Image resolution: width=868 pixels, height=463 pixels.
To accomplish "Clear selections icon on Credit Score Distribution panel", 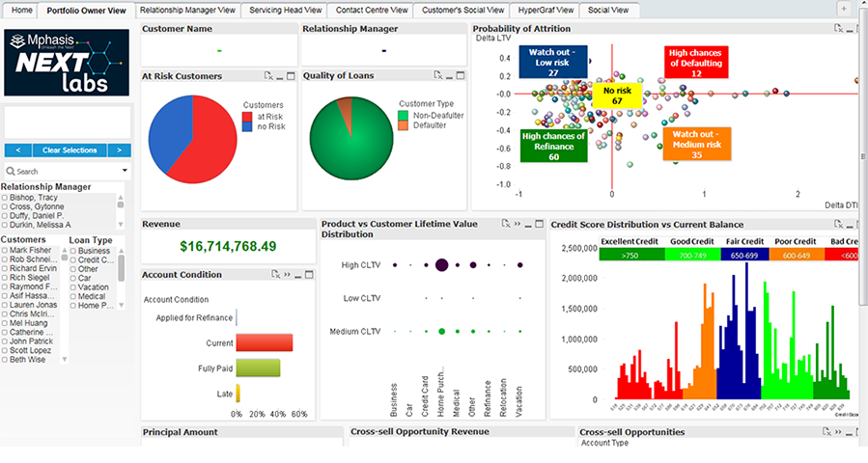I will [x=839, y=224].
